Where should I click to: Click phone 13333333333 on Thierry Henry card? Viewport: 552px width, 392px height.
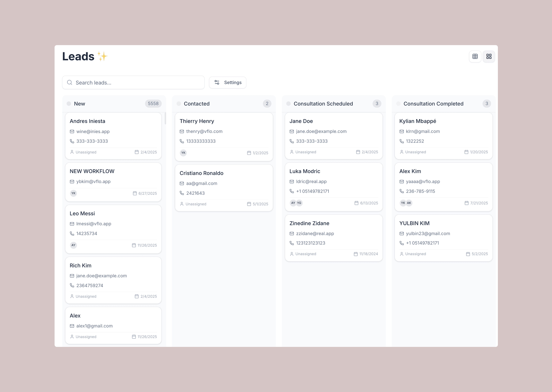click(x=201, y=141)
